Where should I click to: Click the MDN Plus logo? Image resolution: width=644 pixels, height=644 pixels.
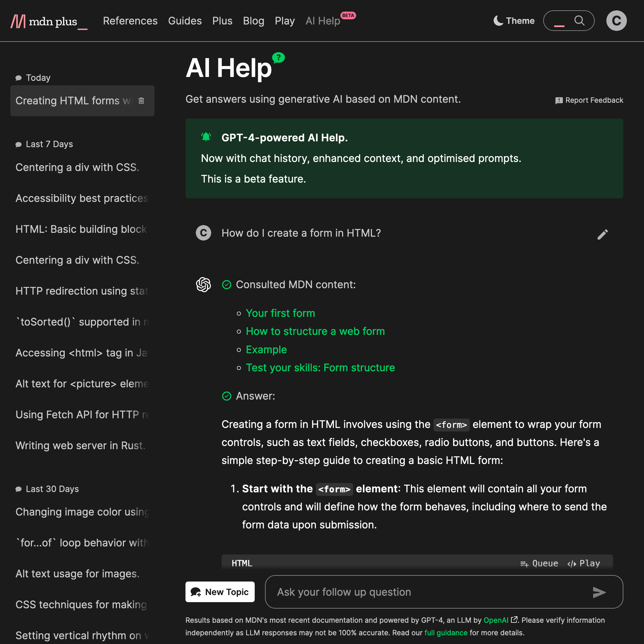pos(49,21)
